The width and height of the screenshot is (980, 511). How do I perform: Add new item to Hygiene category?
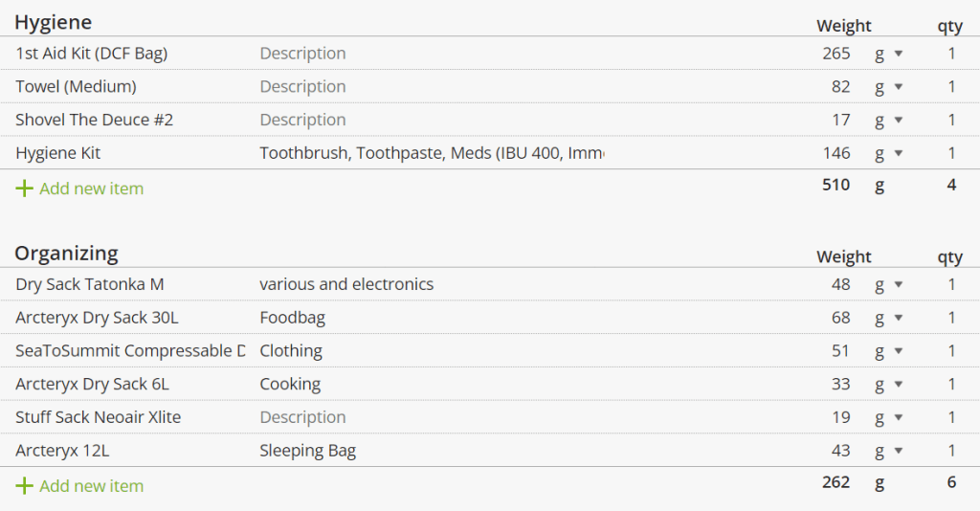[x=91, y=189]
